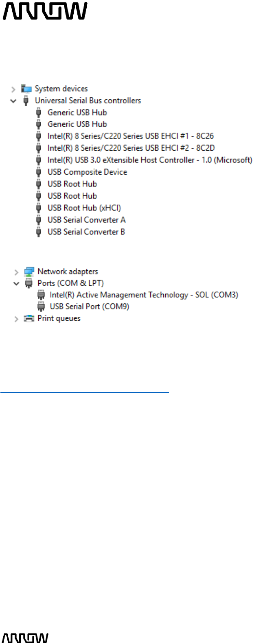Collapse the Ports (COM & LPT) node

(x=16, y=283)
